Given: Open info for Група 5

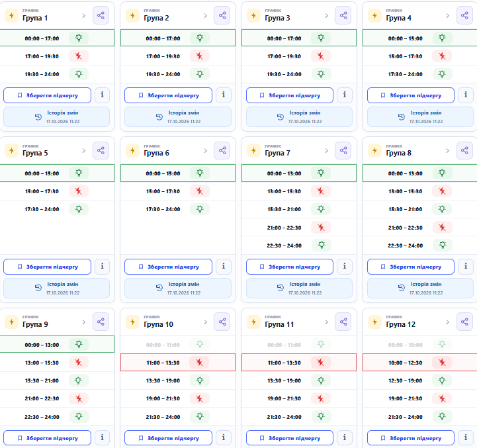Looking at the screenshot, I should click(102, 267).
